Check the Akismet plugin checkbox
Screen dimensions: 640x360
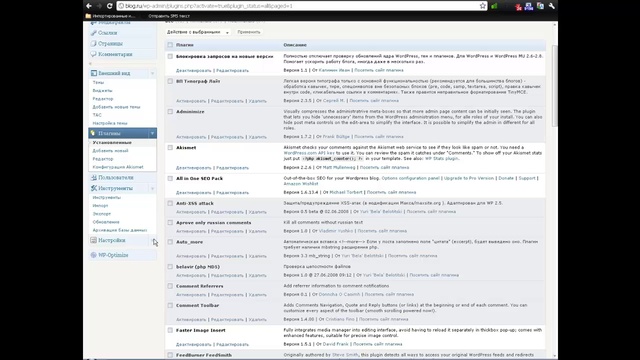(x=170, y=148)
